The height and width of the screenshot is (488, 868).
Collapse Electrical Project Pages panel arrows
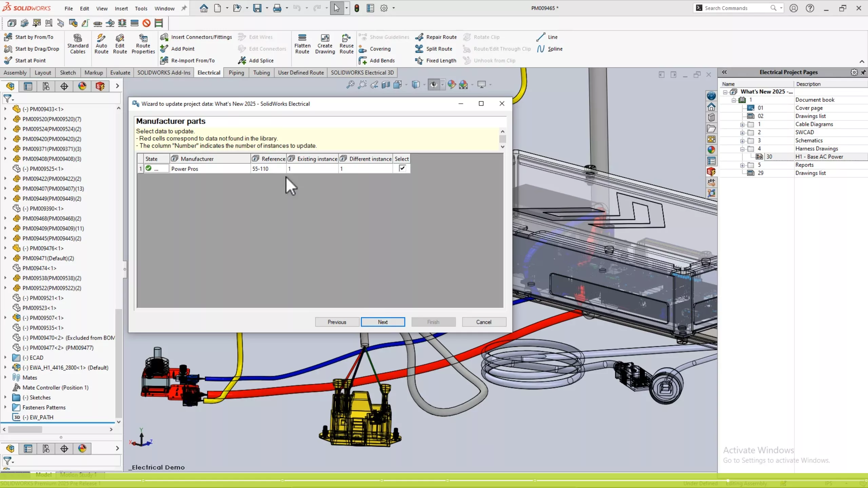[724, 72]
